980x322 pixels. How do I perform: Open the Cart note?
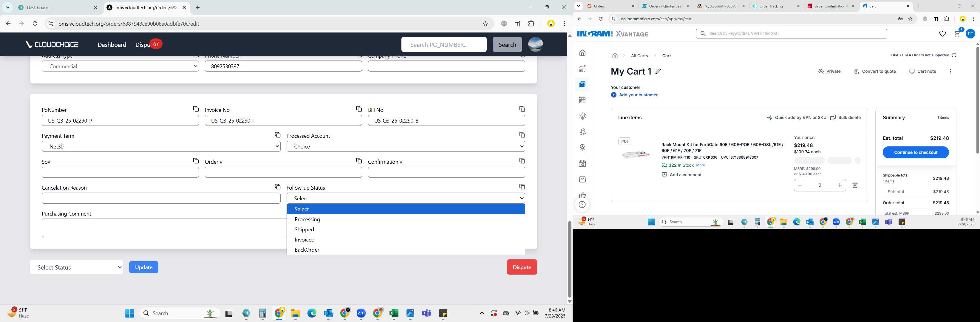pyautogui.click(x=922, y=72)
